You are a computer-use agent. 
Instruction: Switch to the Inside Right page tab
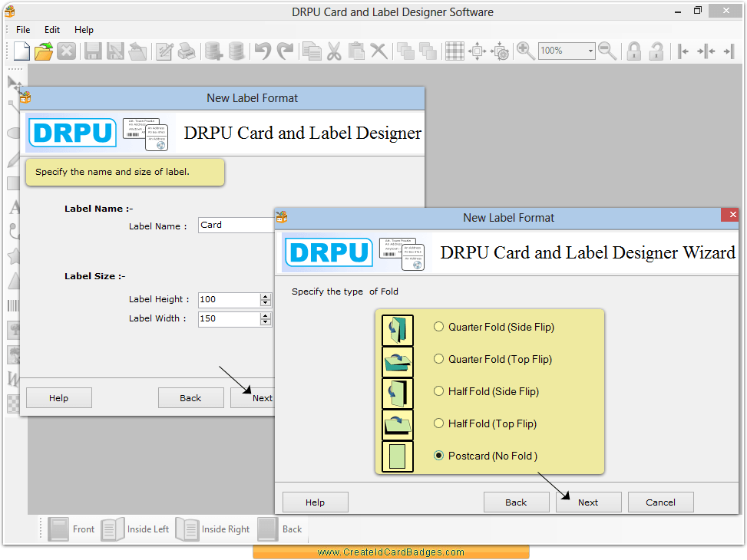coord(213,529)
